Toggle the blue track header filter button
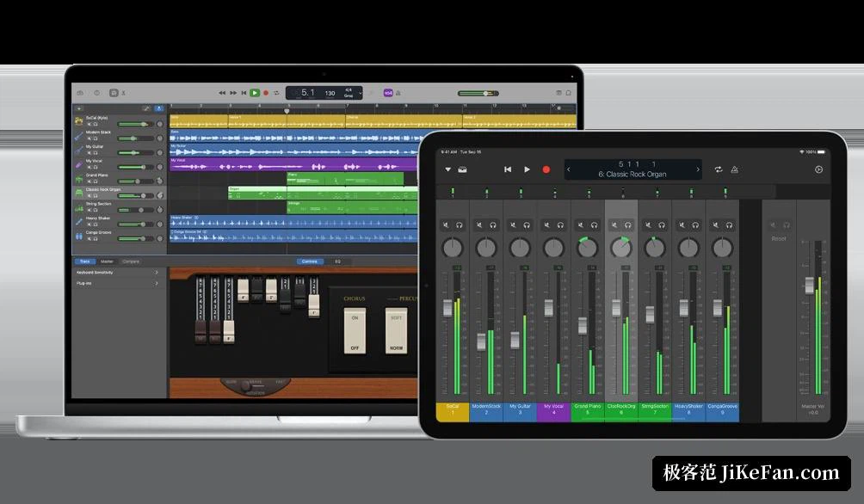 pyautogui.click(x=158, y=108)
